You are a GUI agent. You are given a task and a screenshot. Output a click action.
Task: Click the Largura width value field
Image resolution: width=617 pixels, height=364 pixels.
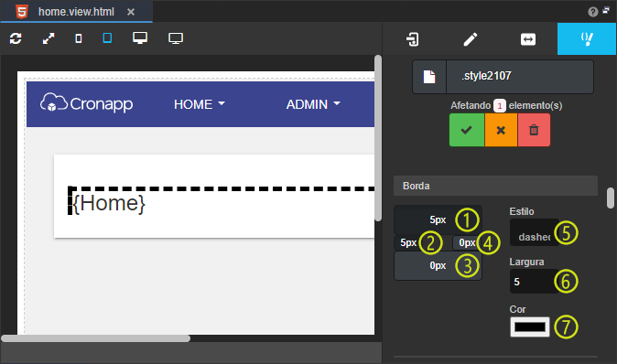534,282
